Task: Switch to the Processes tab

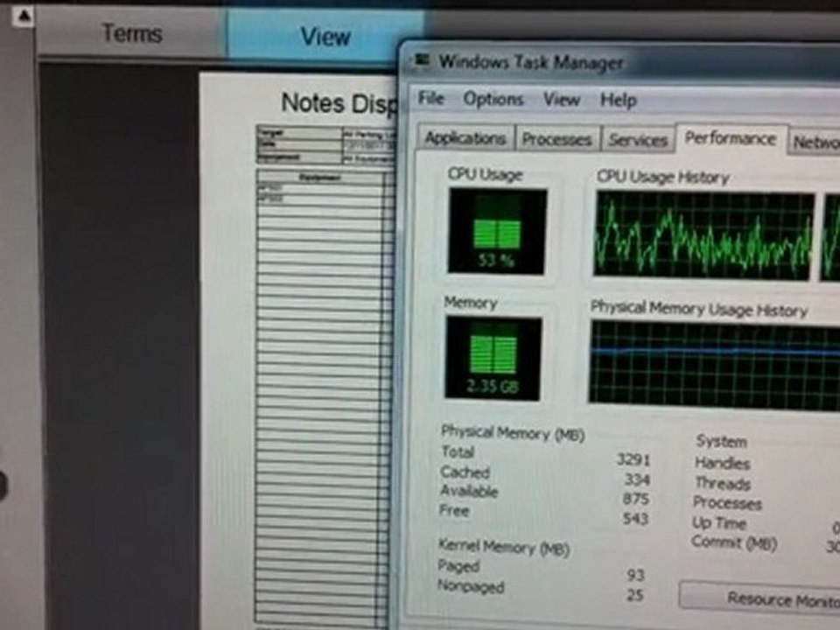Action: 556,139
